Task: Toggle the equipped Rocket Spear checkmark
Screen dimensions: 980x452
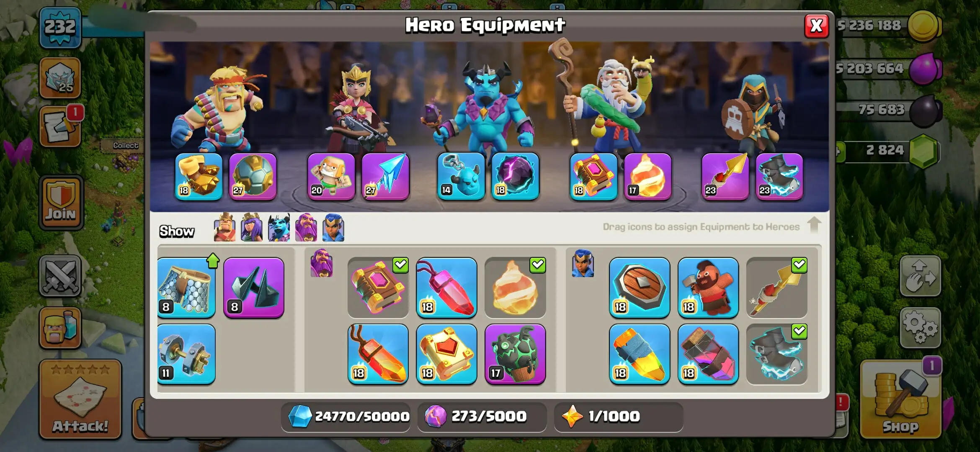Action: [799, 265]
